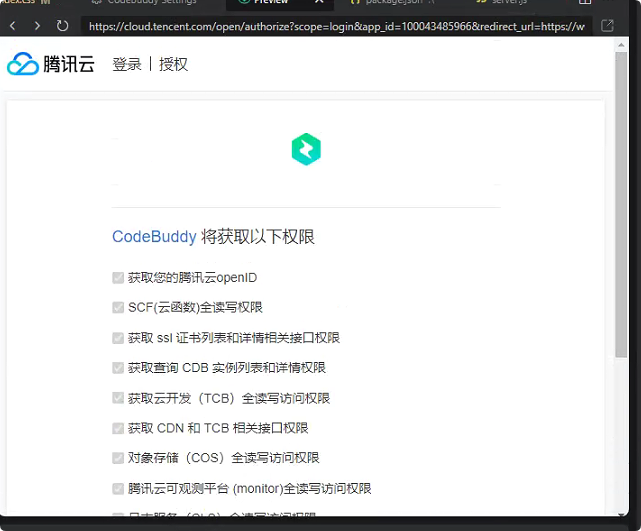Image resolution: width=641 pixels, height=531 pixels.
Task: Click the page vertical scrollbar thumb
Action: 621,204
